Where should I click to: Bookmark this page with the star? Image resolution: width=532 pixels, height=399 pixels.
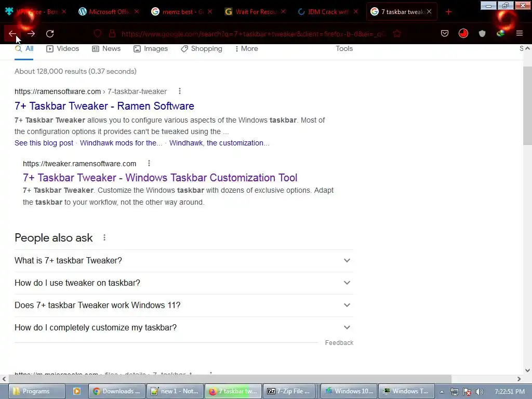pyautogui.click(x=397, y=34)
